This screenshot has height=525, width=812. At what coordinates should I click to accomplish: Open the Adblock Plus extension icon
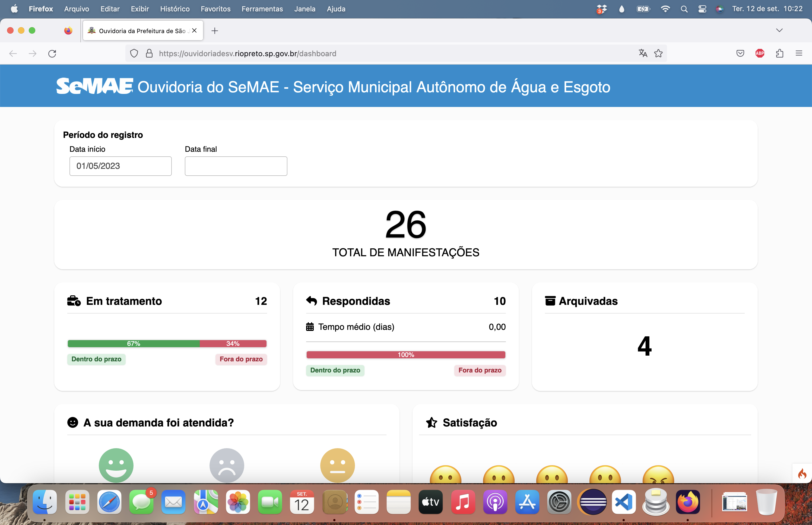click(x=760, y=53)
